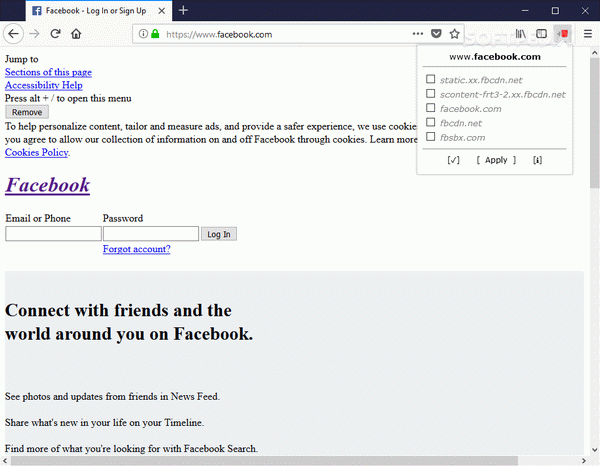Select the Facebook - Log In or Sign Up tab

(x=99, y=11)
